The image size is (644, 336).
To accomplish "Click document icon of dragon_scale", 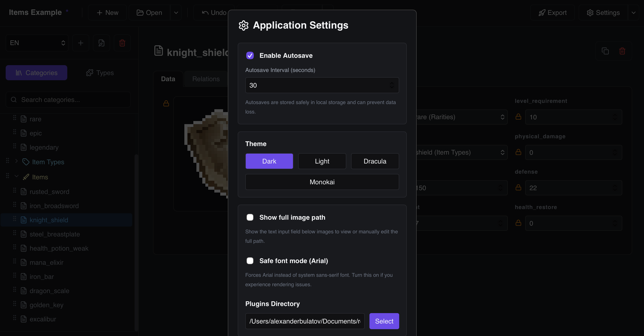I will pos(24,291).
